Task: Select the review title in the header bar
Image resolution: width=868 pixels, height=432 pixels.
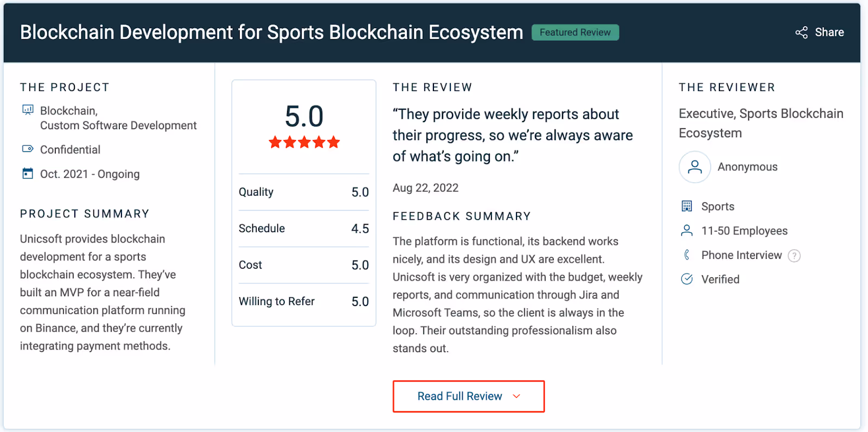Action: tap(271, 32)
